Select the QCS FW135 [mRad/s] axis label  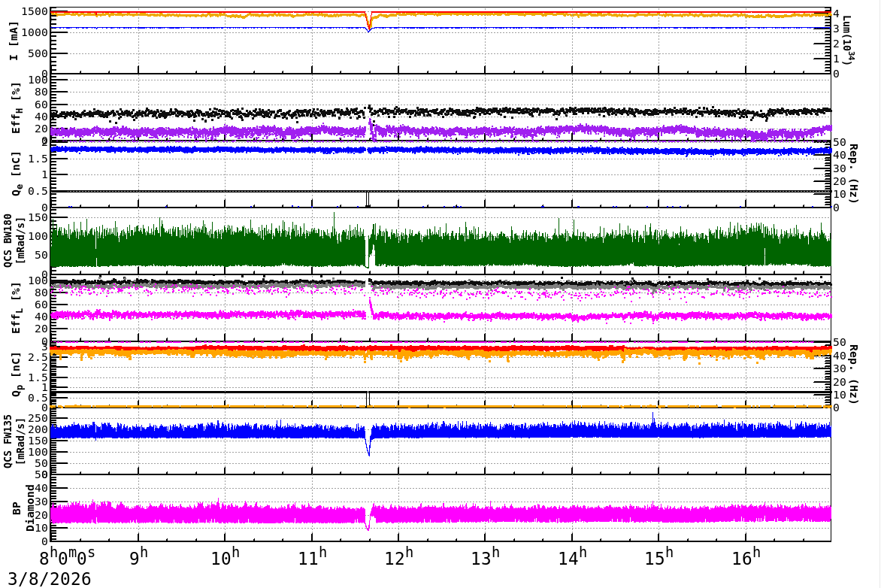click(14, 441)
